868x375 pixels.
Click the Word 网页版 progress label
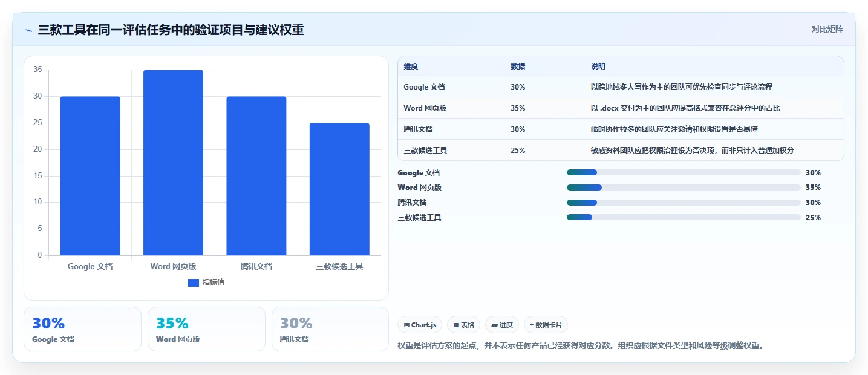pyautogui.click(x=419, y=187)
